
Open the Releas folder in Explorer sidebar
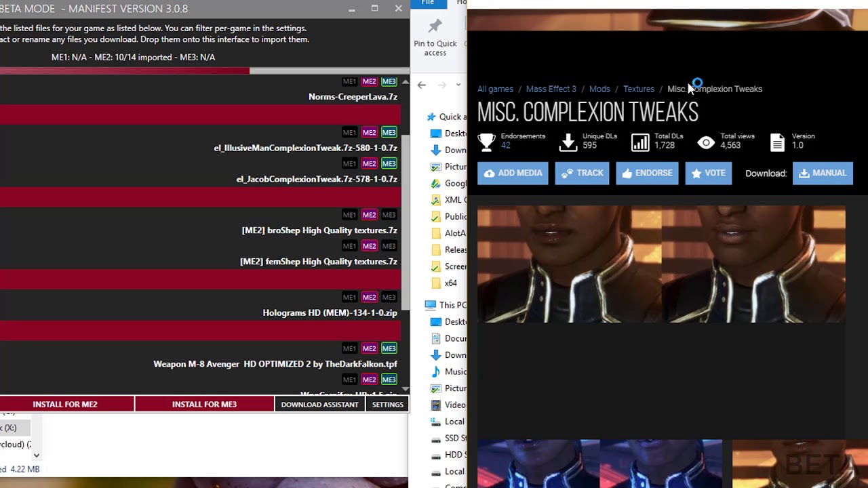point(449,249)
